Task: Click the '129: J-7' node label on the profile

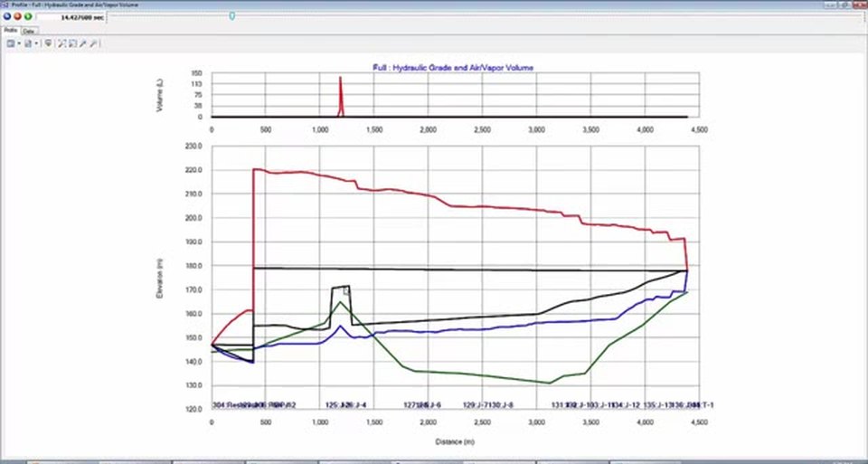Action: [x=475, y=405]
